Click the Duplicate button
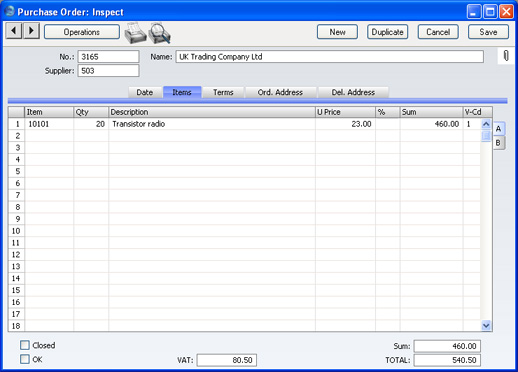The image size is (518, 372). (x=388, y=32)
